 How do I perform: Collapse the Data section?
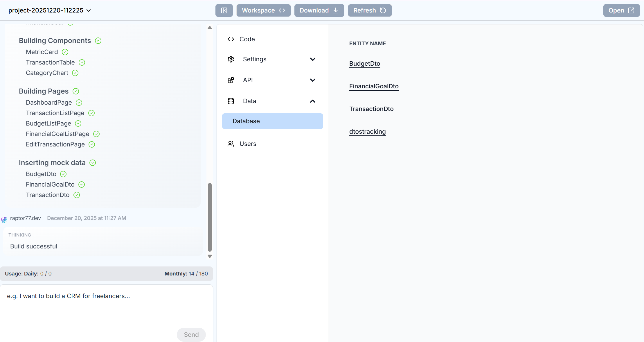pos(313,101)
